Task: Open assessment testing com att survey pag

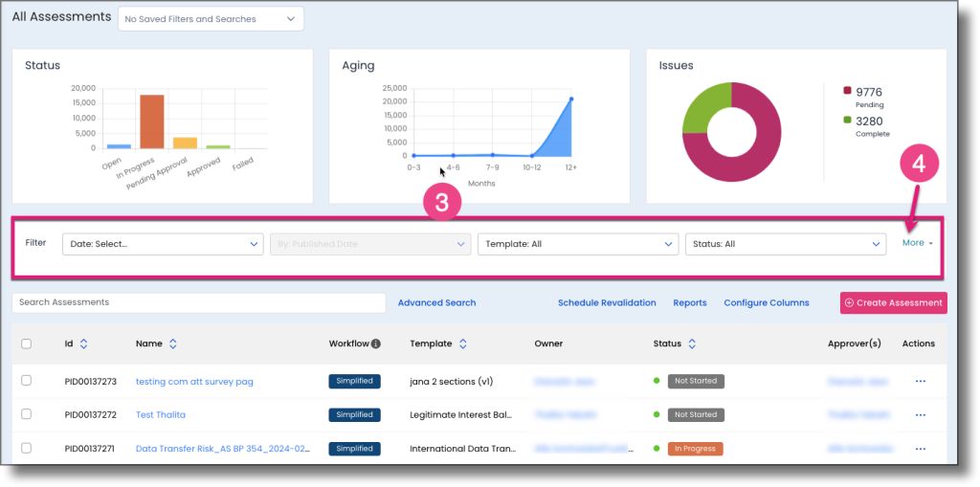Action: [194, 382]
